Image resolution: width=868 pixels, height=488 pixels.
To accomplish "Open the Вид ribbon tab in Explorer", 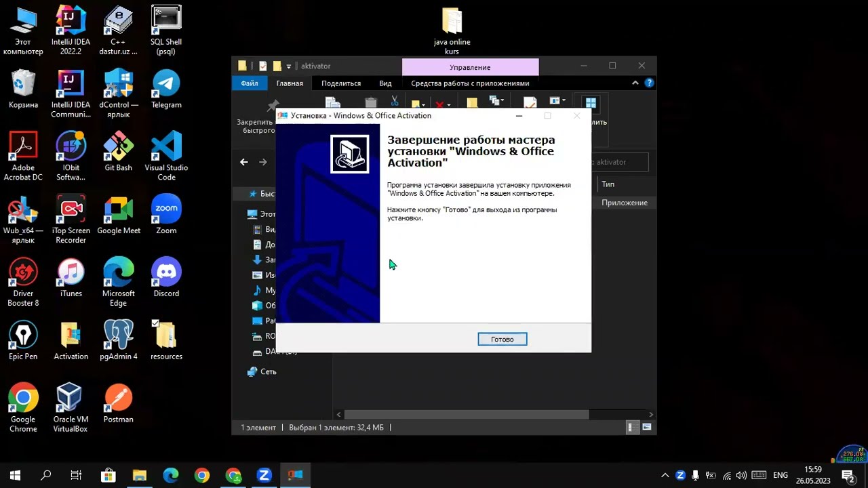I will tap(385, 83).
